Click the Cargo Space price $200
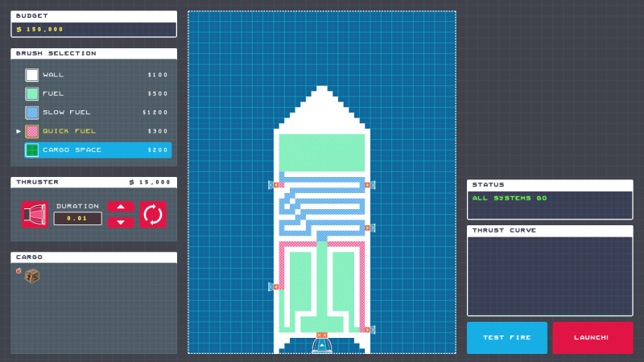Image resolution: width=644 pixels, height=362 pixels. (158, 150)
